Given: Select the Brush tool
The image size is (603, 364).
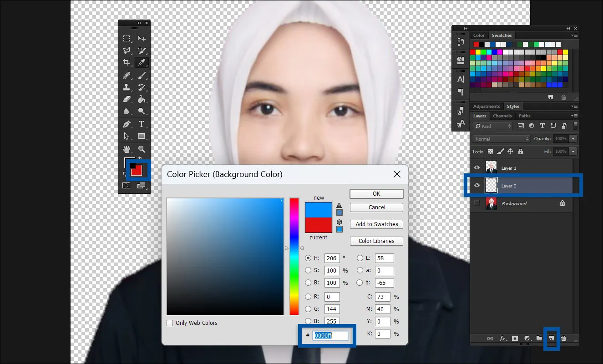Looking at the screenshot, I should click(141, 75).
